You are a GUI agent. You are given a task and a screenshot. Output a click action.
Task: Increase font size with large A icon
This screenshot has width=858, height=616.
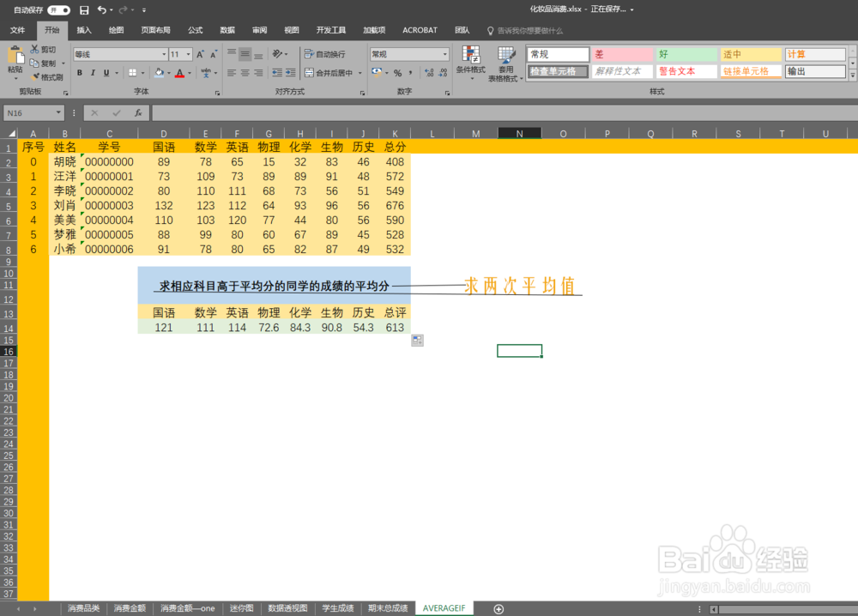click(200, 54)
